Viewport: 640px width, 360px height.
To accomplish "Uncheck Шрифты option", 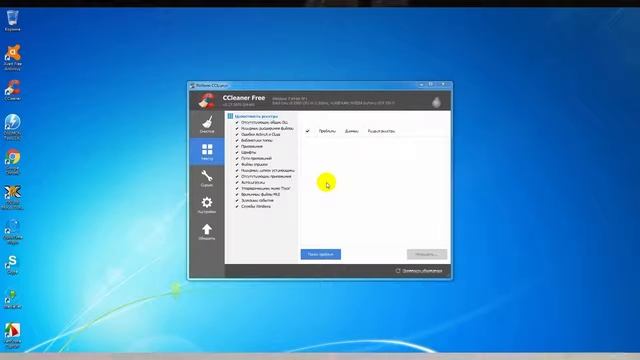I will click(x=237, y=152).
